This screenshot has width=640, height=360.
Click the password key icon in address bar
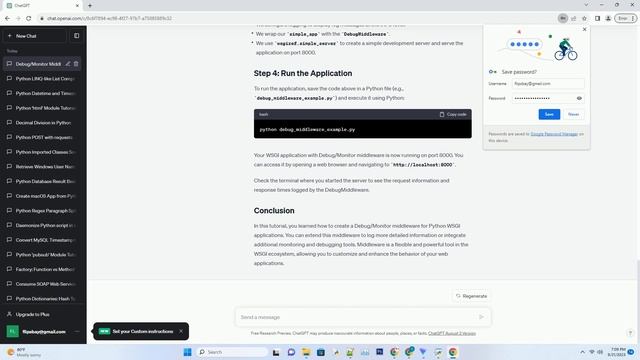point(562,18)
